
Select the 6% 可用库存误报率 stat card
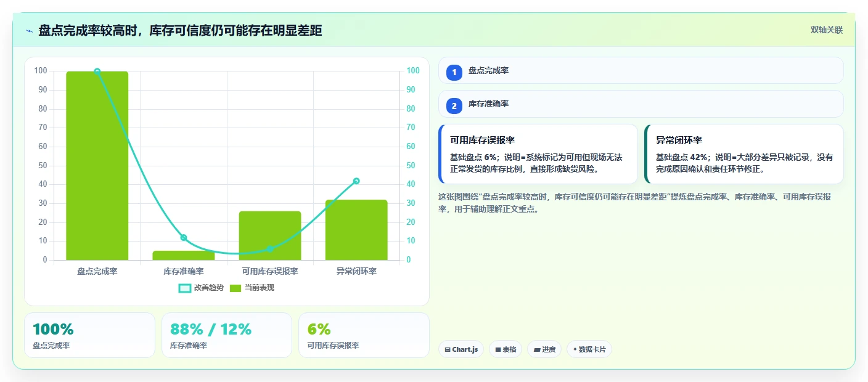coord(364,335)
